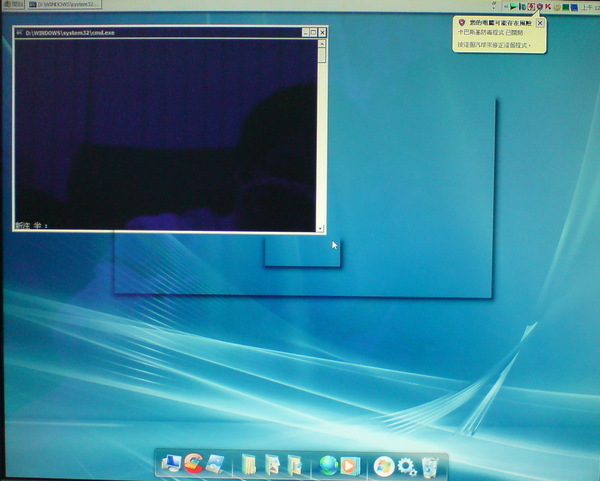Click the shield icon inside the warning balloon
Screen dimensions: 600x481
coord(462,23)
